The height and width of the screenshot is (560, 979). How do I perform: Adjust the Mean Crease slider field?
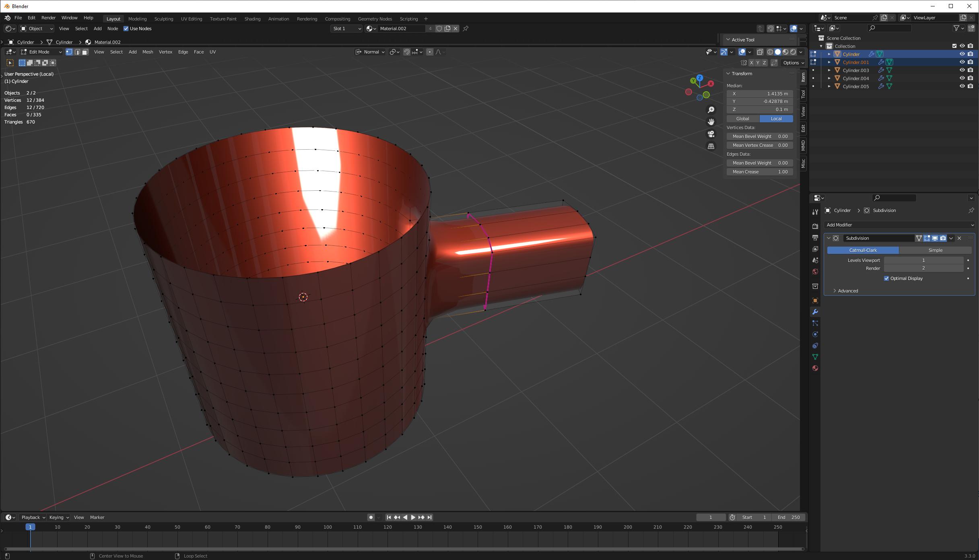click(760, 172)
